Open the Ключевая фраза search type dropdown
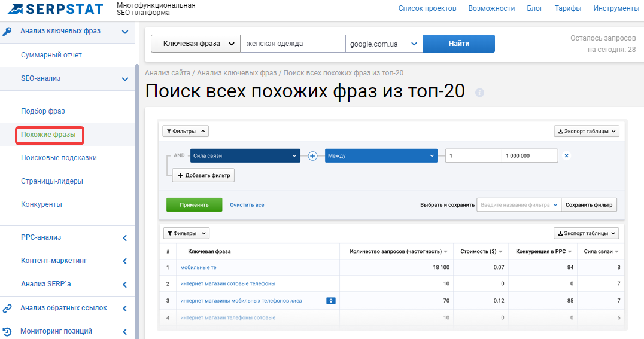Image resolution: width=644 pixels, height=339 pixels. pos(196,44)
